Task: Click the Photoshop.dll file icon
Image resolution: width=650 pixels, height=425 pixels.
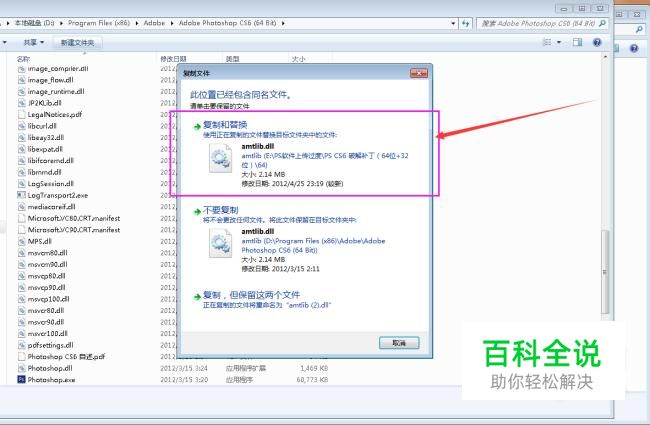Action: [22, 368]
